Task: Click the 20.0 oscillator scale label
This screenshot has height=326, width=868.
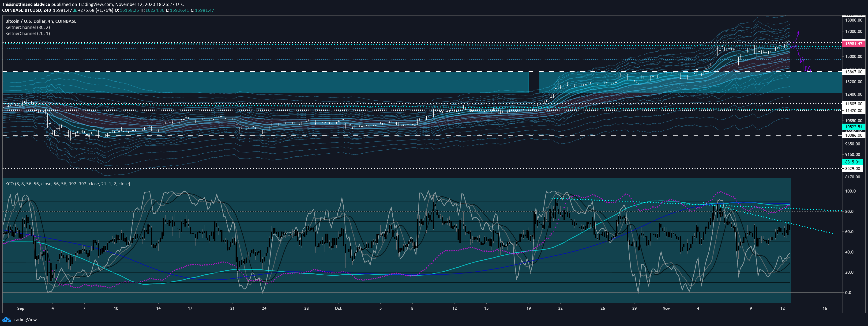Action: [x=849, y=272]
